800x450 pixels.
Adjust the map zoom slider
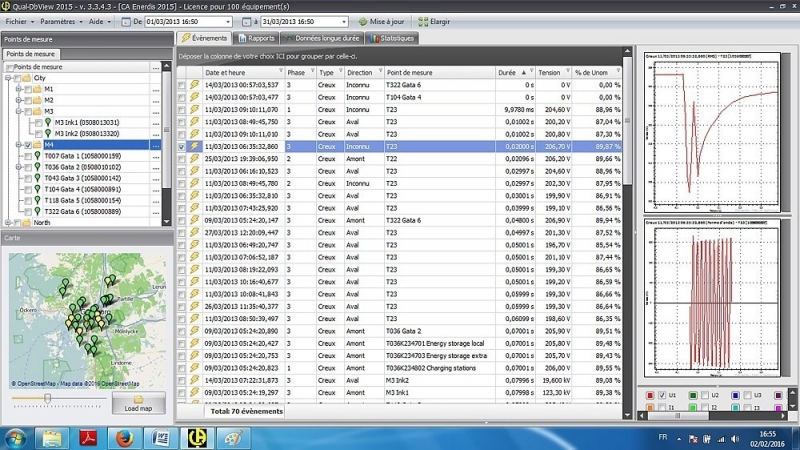(44, 398)
